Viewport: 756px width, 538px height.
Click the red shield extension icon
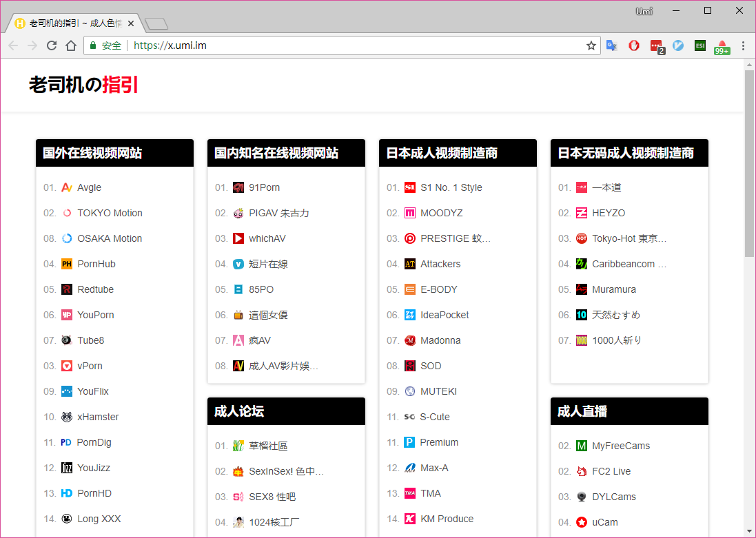pos(633,45)
